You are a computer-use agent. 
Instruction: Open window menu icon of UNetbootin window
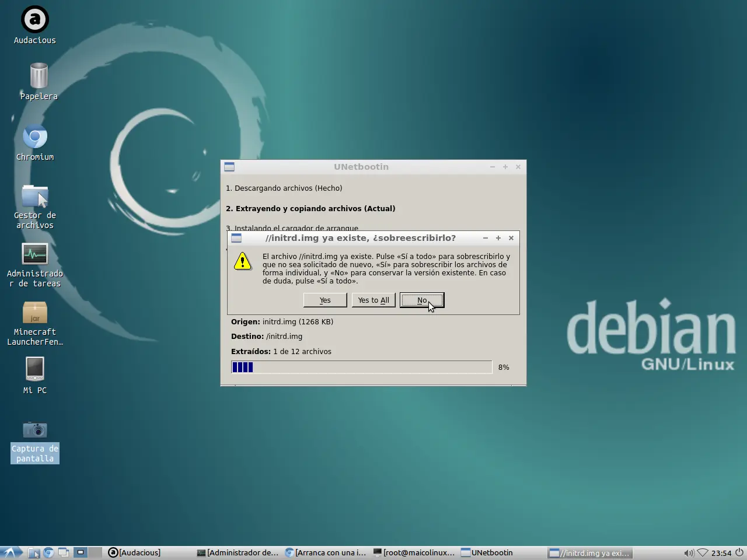[229, 167]
